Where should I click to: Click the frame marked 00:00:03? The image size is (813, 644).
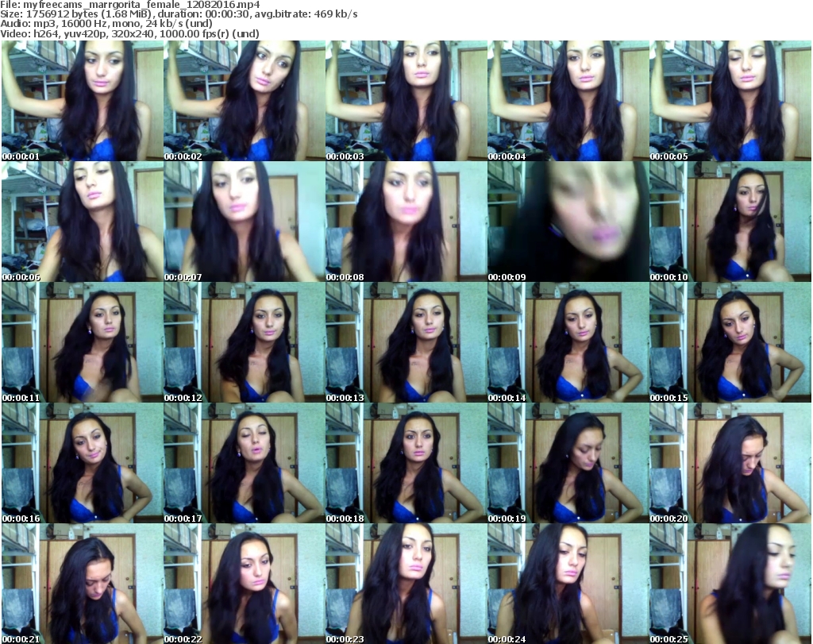click(406, 101)
